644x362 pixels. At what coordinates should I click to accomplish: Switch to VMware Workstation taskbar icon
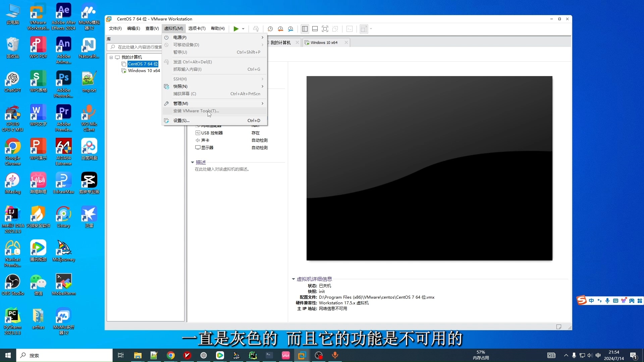coord(302,355)
